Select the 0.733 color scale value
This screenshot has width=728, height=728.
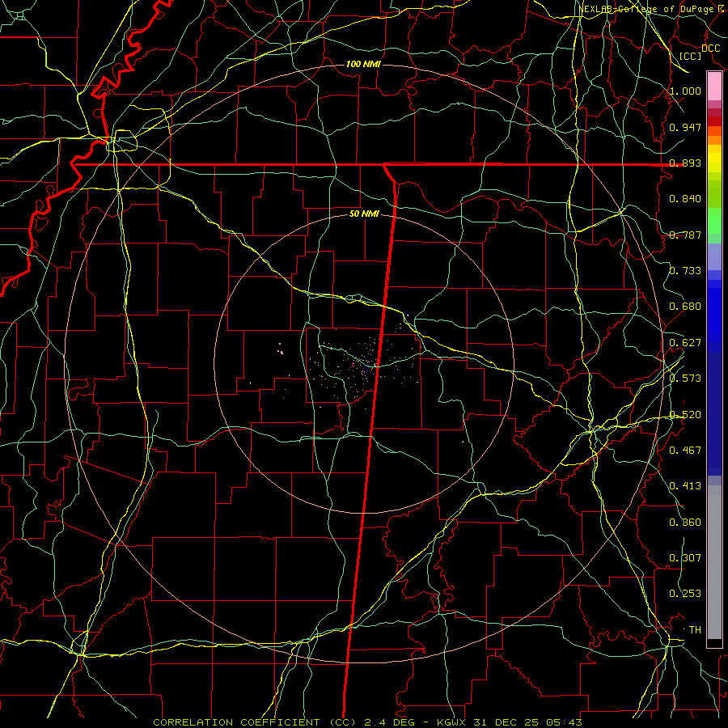(x=685, y=271)
